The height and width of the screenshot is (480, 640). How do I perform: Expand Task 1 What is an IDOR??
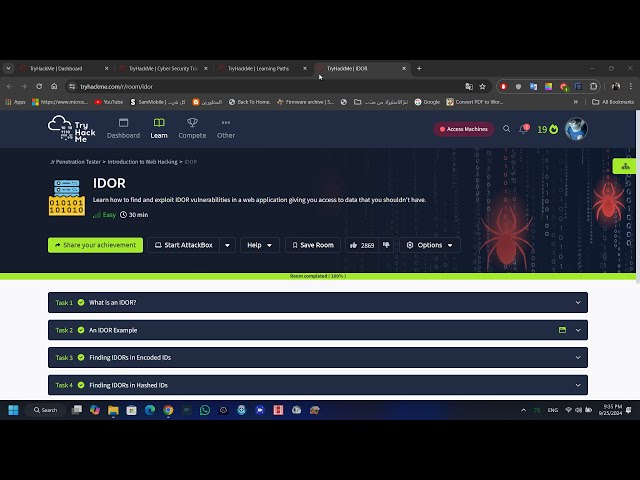click(x=318, y=302)
